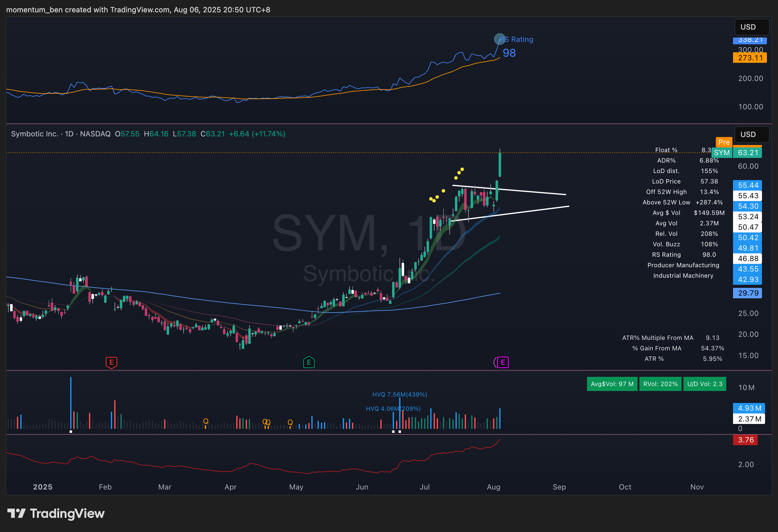
Task: Click the U/D Vol: 2.3 badge
Action: 704,384
